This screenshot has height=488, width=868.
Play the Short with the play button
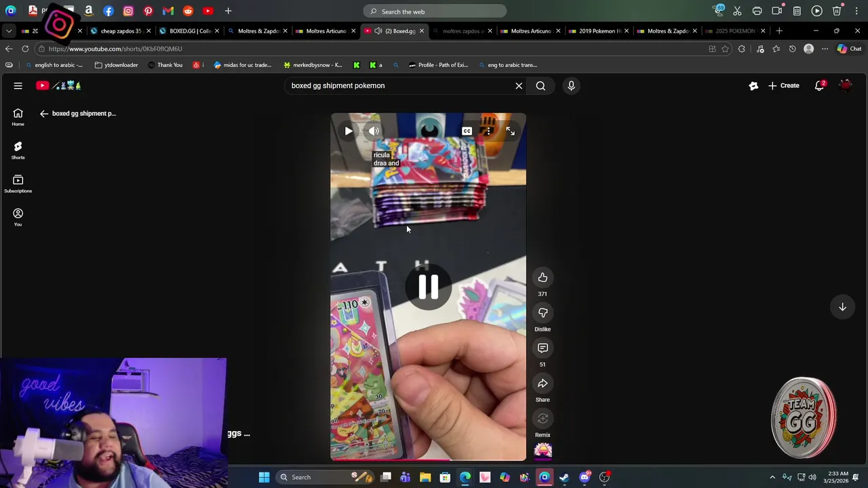pyautogui.click(x=349, y=131)
